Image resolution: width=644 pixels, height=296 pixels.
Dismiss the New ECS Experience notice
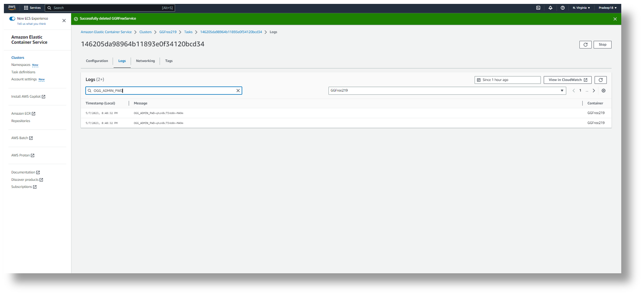(64, 21)
